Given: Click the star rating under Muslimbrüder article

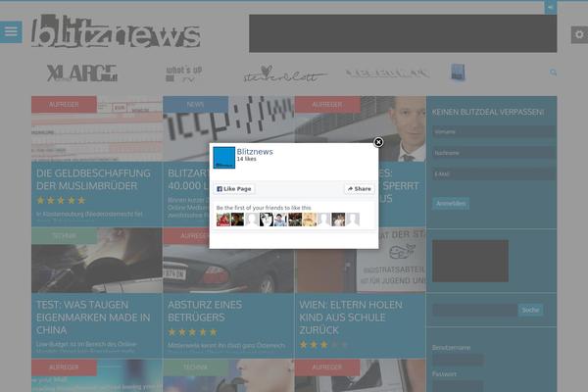Looking at the screenshot, I should 61,201.
